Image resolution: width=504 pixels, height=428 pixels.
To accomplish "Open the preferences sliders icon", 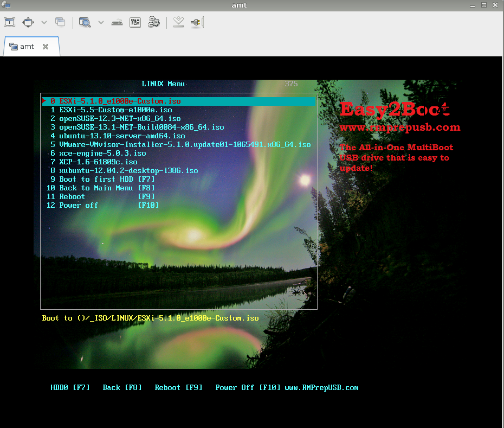I will [135, 22].
